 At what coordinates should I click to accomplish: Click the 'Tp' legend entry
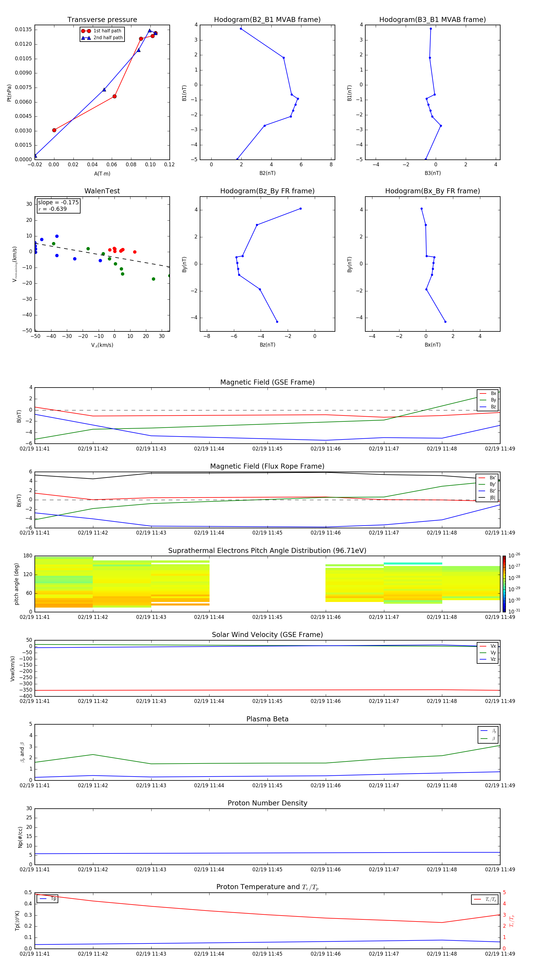pyautogui.click(x=48, y=899)
